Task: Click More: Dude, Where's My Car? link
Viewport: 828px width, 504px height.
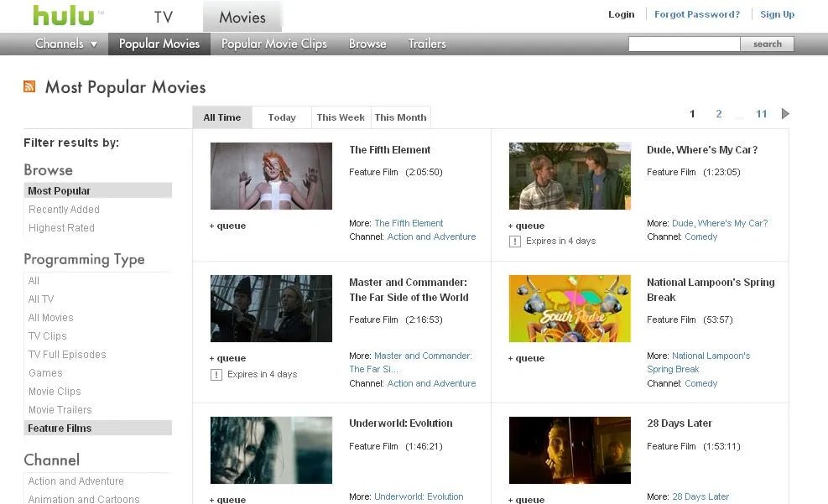Action: tap(720, 223)
